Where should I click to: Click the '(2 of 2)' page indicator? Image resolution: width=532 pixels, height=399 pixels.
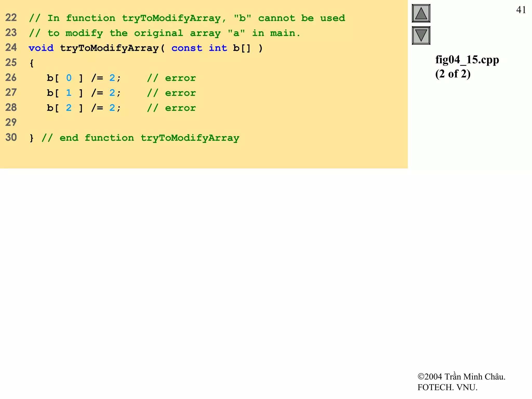click(x=453, y=74)
